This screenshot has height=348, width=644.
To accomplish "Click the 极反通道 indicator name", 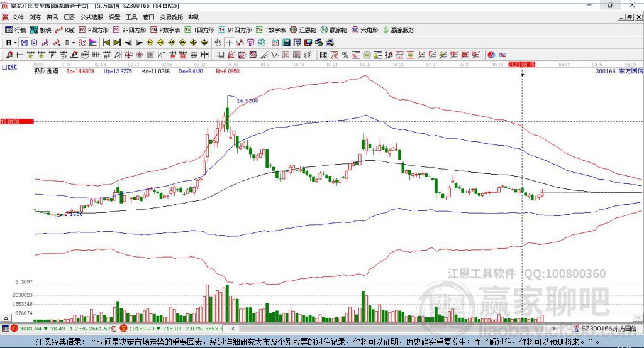I will [x=46, y=71].
